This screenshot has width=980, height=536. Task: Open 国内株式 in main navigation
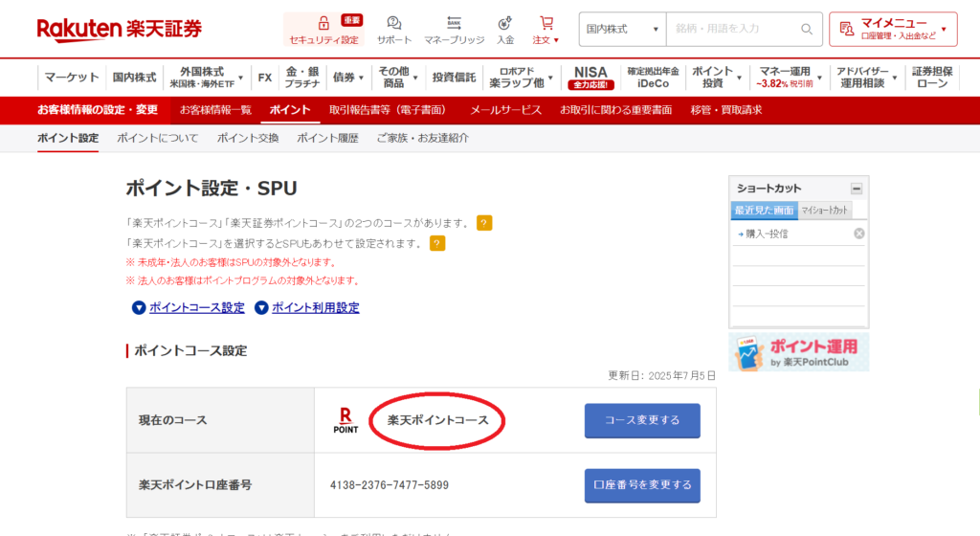point(134,78)
